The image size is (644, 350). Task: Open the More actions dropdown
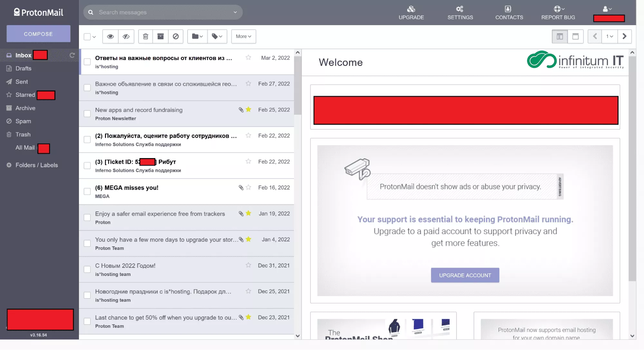pyautogui.click(x=244, y=36)
